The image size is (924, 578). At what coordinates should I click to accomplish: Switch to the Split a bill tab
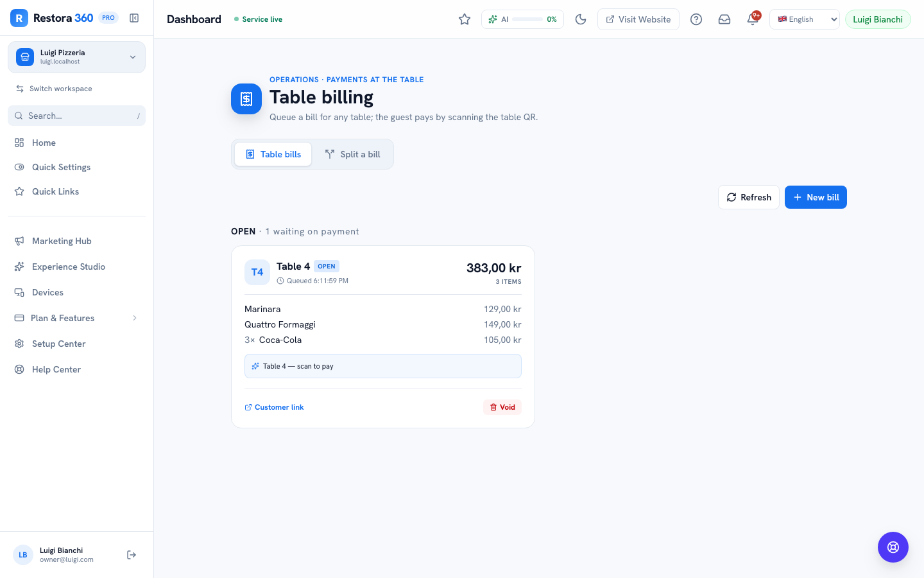tap(352, 154)
